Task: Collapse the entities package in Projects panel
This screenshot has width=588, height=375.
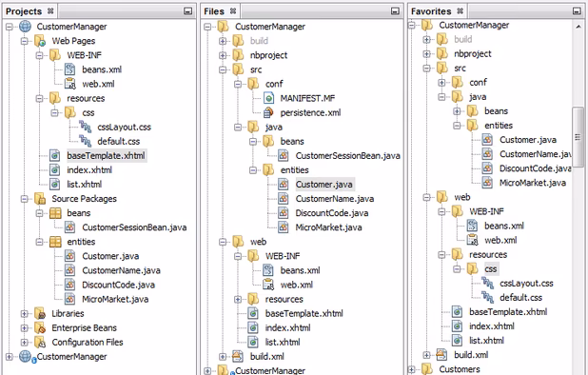Action: pyautogui.click(x=39, y=242)
